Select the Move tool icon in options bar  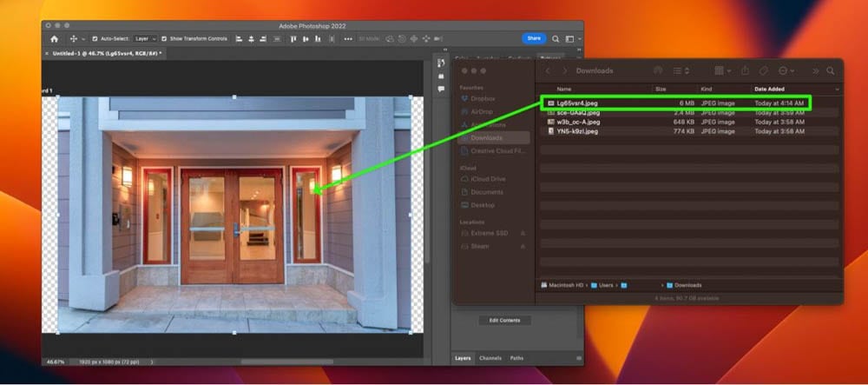click(x=73, y=39)
